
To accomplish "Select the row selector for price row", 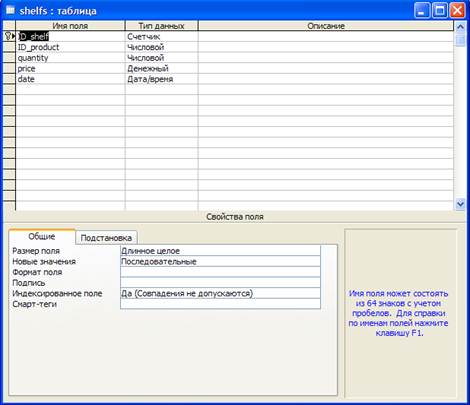I will [x=9, y=68].
